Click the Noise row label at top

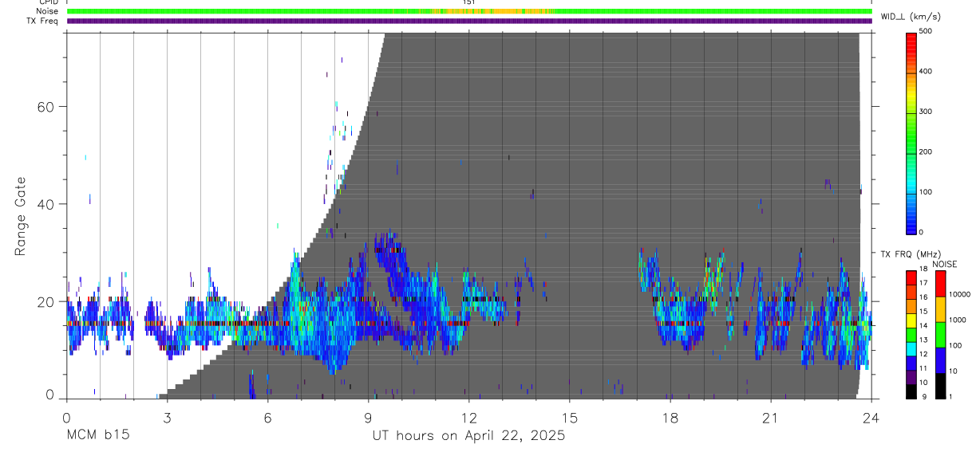click(x=49, y=11)
